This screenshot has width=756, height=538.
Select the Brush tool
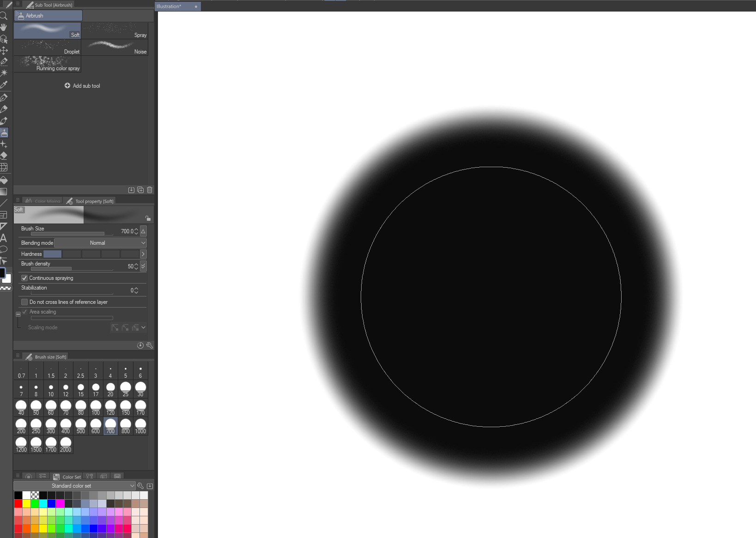(4, 121)
